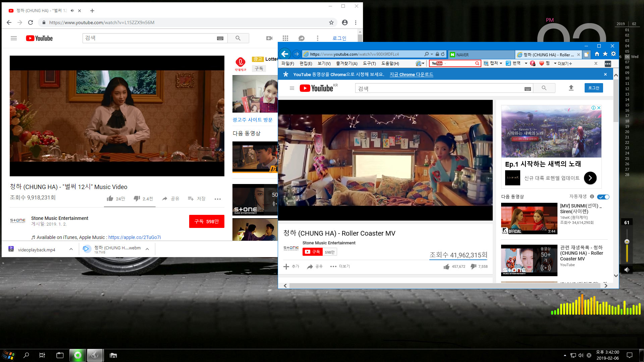The image size is (644, 362).
Task: Click the desktop volume slider knob
Action: click(627, 242)
